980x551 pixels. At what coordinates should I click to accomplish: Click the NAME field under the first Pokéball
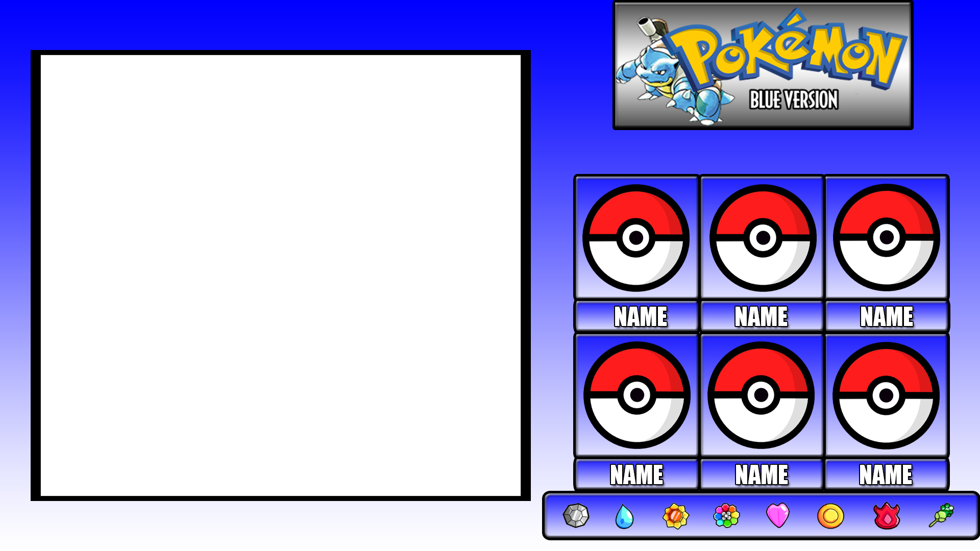point(636,316)
